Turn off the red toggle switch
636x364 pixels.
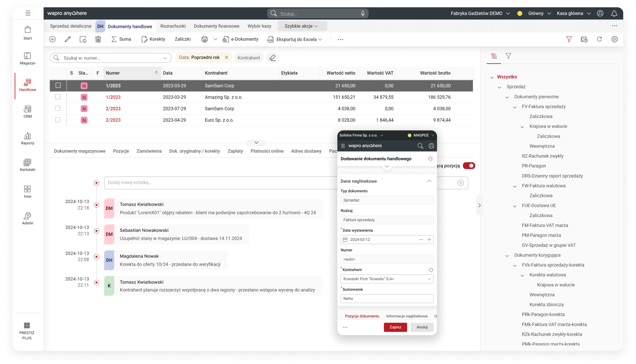click(469, 166)
